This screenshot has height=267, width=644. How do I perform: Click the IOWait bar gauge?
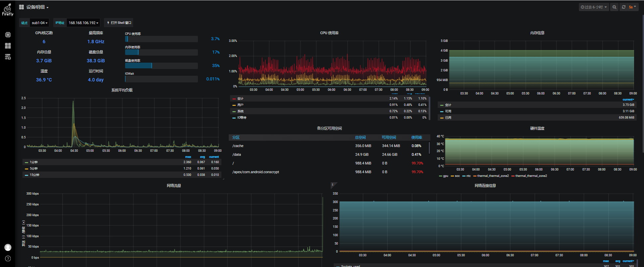point(161,79)
